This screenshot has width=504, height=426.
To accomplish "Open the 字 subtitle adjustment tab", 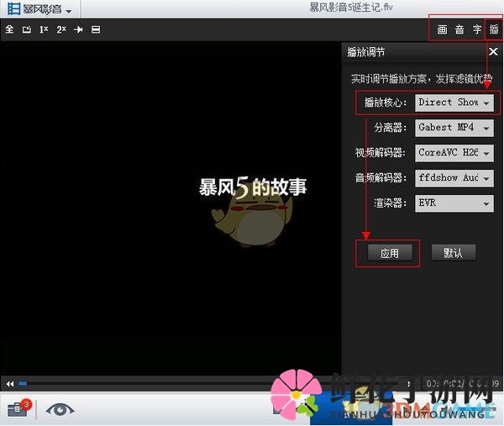I will (x=477, y=29).
